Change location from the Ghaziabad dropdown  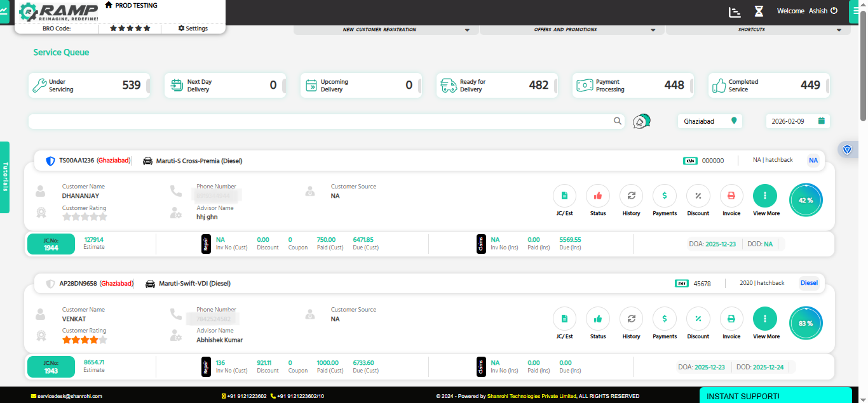click(710, 121)
